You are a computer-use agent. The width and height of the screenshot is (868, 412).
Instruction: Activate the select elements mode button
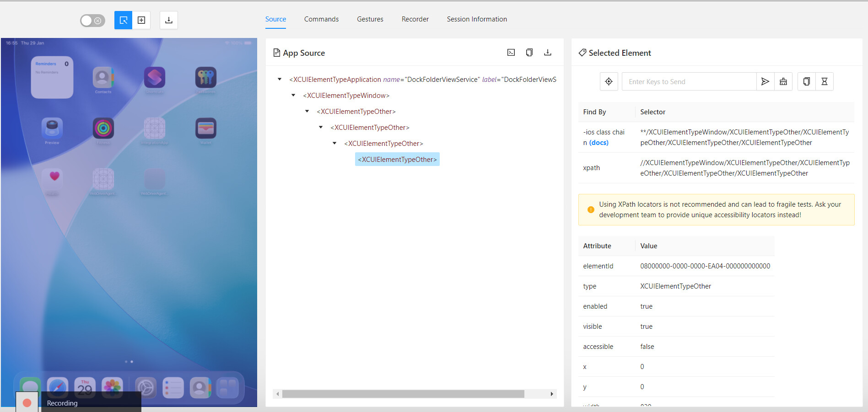[123, 20]
